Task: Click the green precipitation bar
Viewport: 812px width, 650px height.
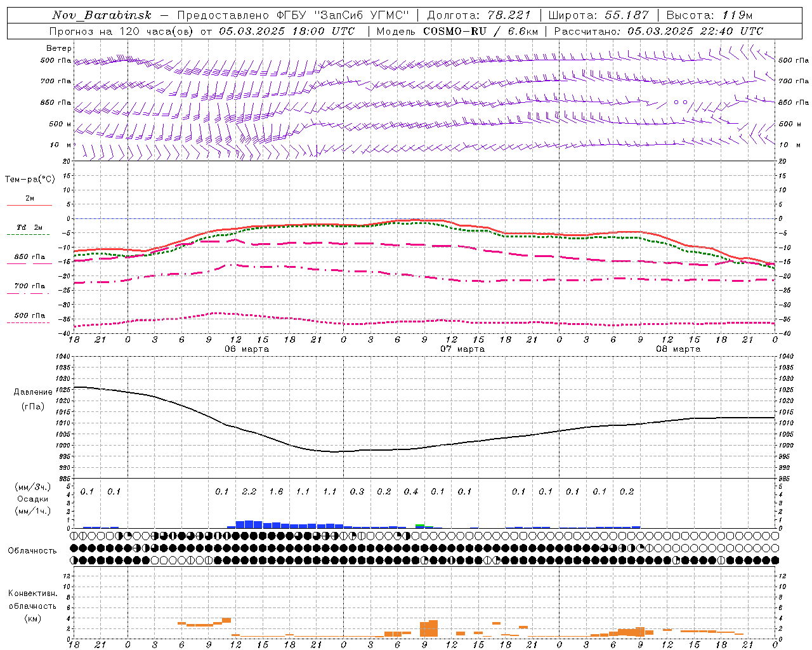Action: coord(420,526)
